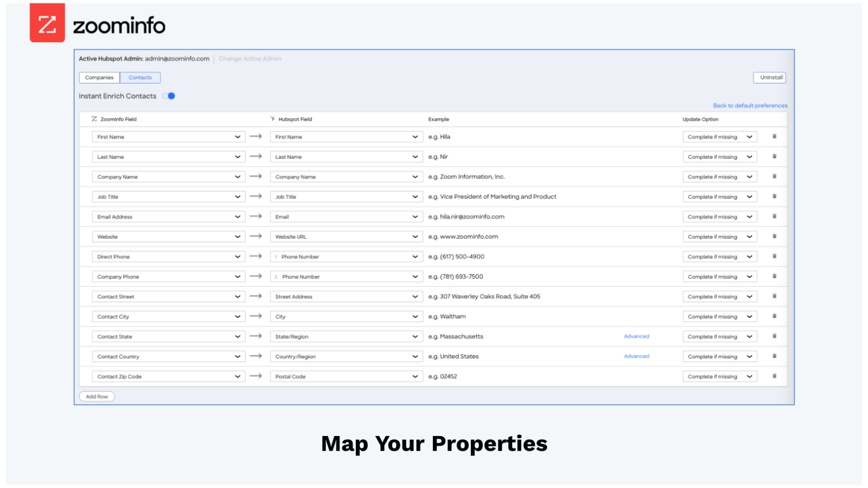Switch to the Companies tab
The height and width of the screenshot is (488, 868).
99,77
